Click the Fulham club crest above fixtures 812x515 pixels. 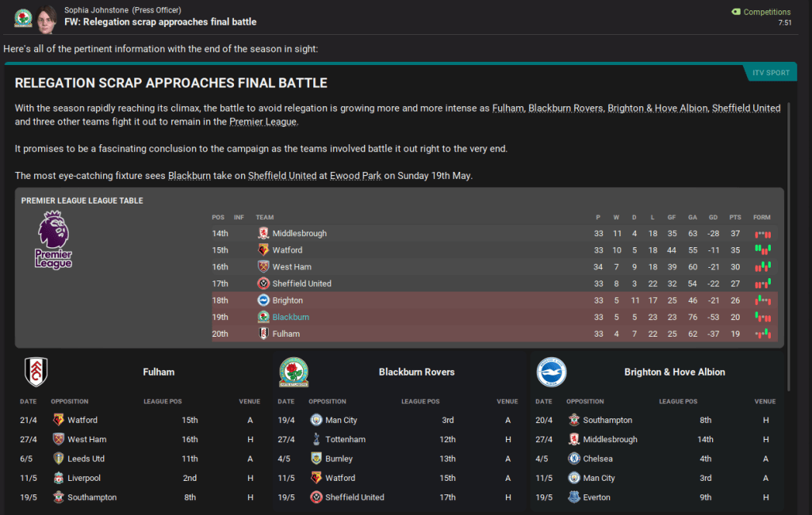(36, 372)
